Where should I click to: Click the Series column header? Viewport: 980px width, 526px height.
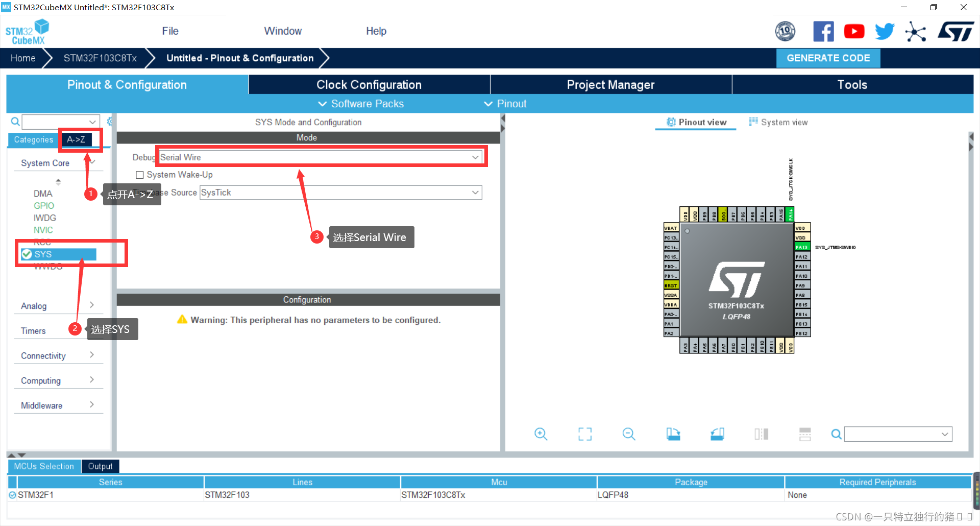[x=110, y=482]
